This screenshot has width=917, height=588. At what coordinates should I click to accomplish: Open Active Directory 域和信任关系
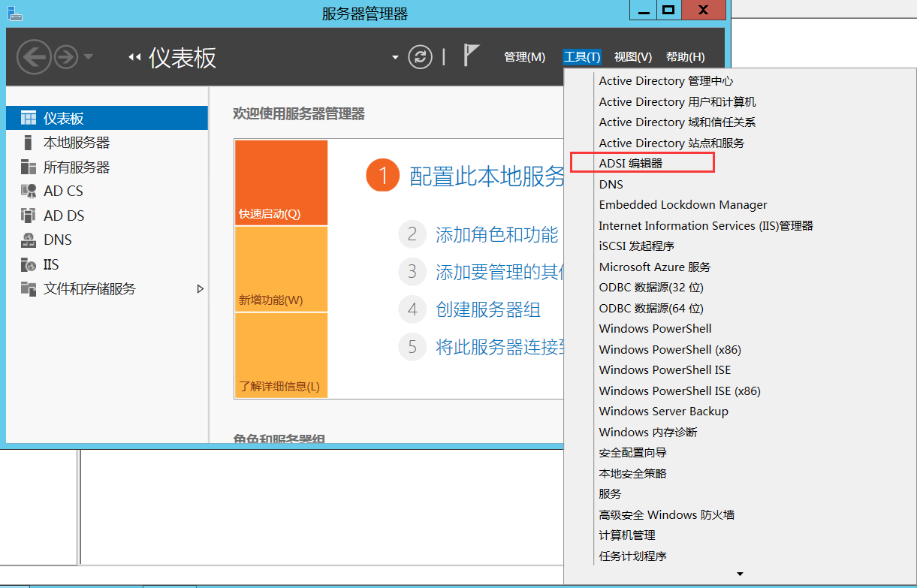point(677,122)
